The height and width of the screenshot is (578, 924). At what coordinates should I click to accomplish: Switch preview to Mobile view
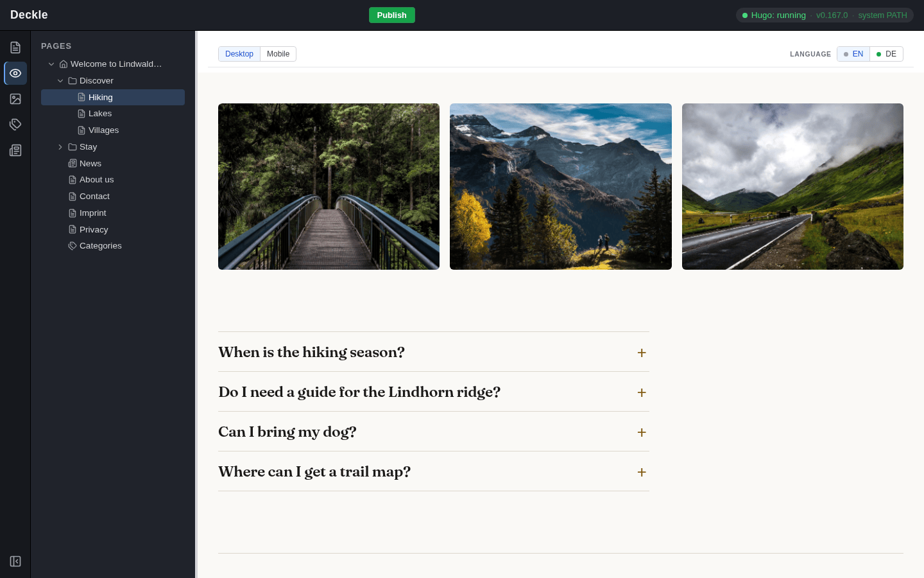pos(278,54)
